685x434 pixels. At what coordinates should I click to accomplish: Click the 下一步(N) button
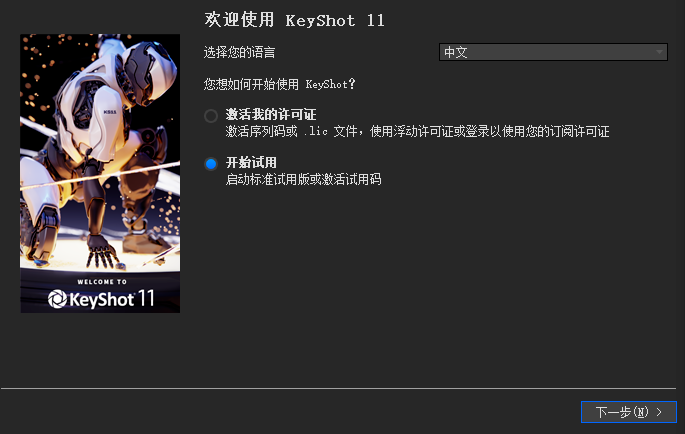pos(629,412)
